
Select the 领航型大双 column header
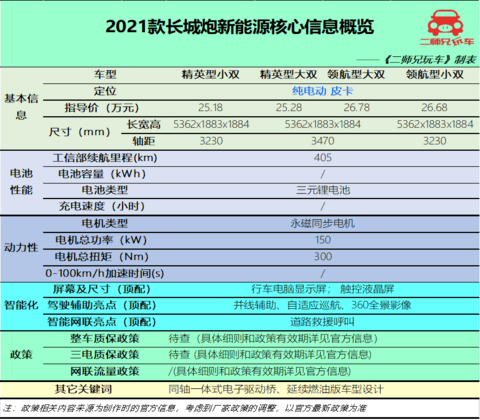coord(356,74)
